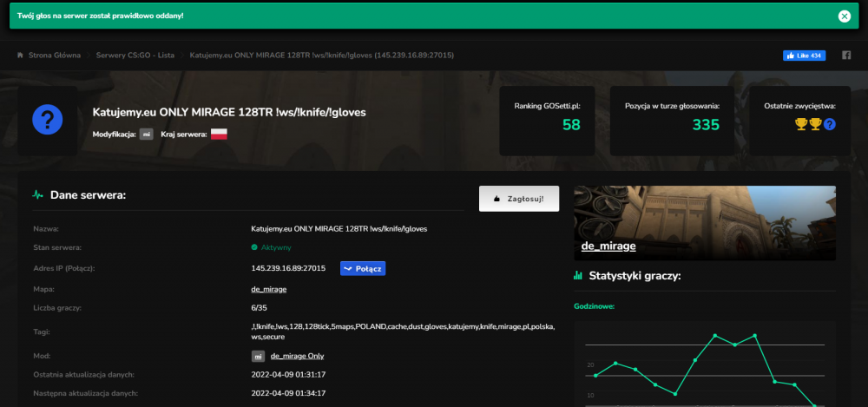Click the second gold trophy icon
This screenshot has height=407, width=868.
(815, 124)
